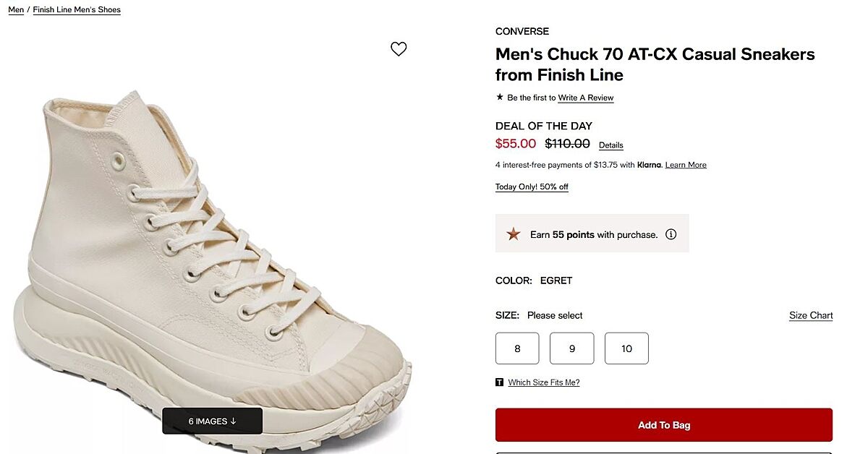The height and width of the screenshot is (454, 868).
Task: Go to Finish Line Men's Shoes breadcrumb
Action: (x=77, y=10)
